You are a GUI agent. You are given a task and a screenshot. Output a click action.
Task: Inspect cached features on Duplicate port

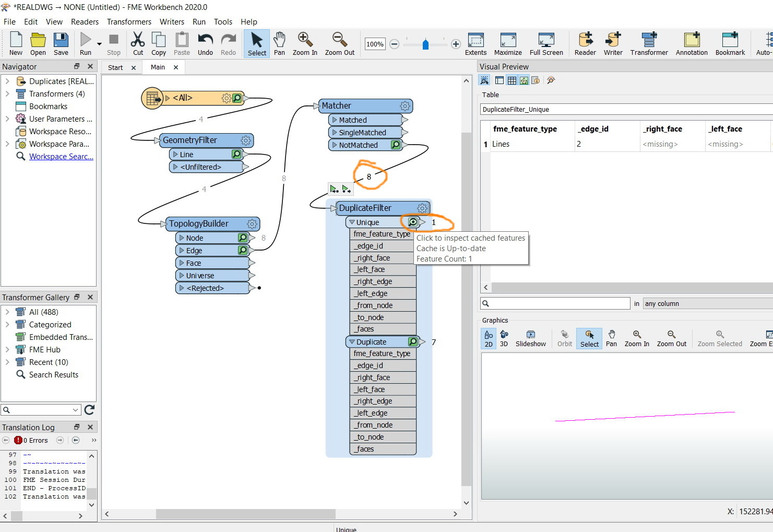pos(412,342)
